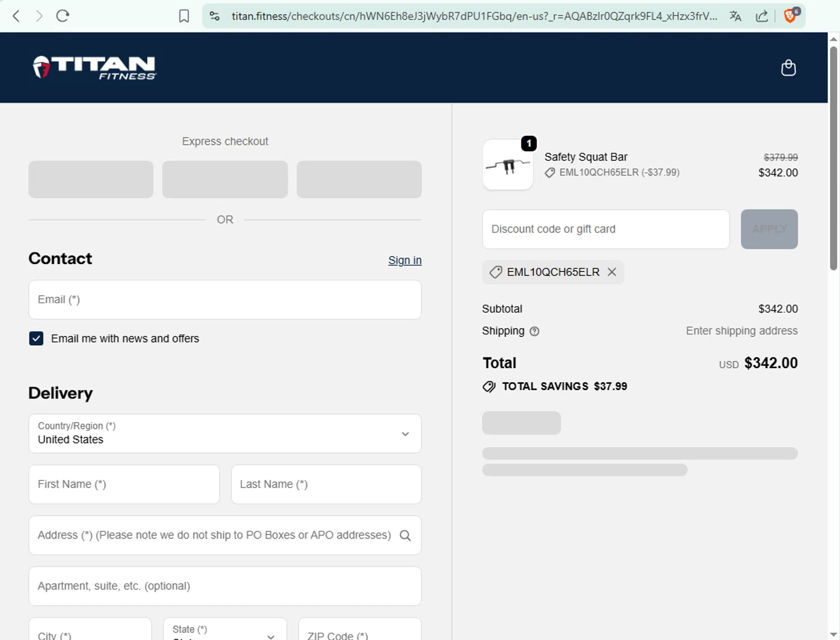
Task: Open the Country/Region dropdown
Action: click(x=225, y=434)
